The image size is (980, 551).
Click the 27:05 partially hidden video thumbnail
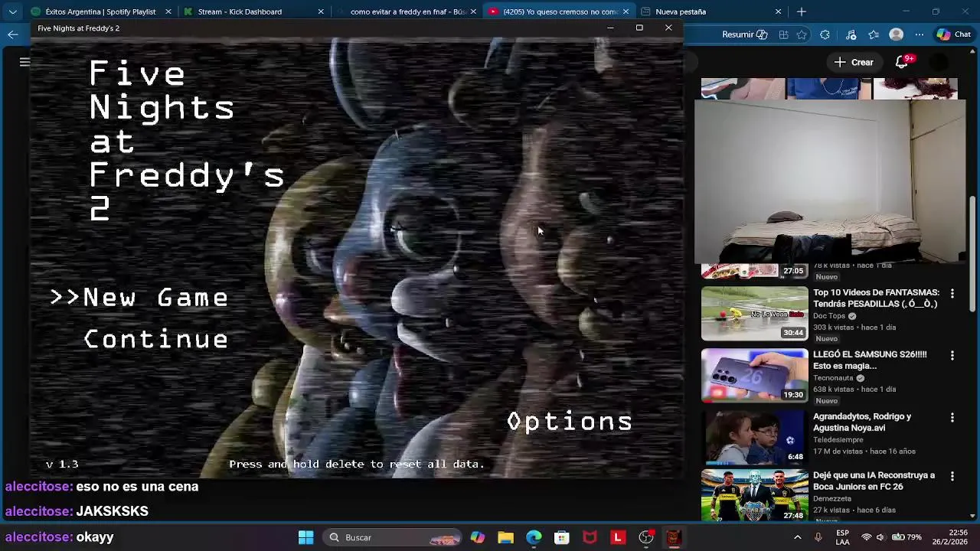(x=755, y=271)
